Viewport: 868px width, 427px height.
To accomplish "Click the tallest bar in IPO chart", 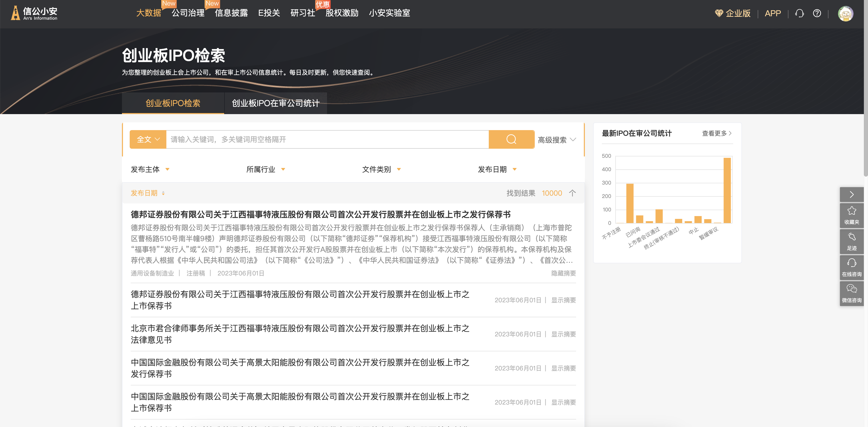I will click(x=727, y=190).
